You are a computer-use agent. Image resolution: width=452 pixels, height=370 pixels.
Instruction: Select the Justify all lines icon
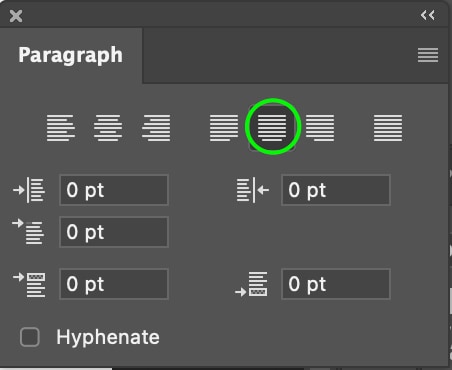tap(388, 128)
